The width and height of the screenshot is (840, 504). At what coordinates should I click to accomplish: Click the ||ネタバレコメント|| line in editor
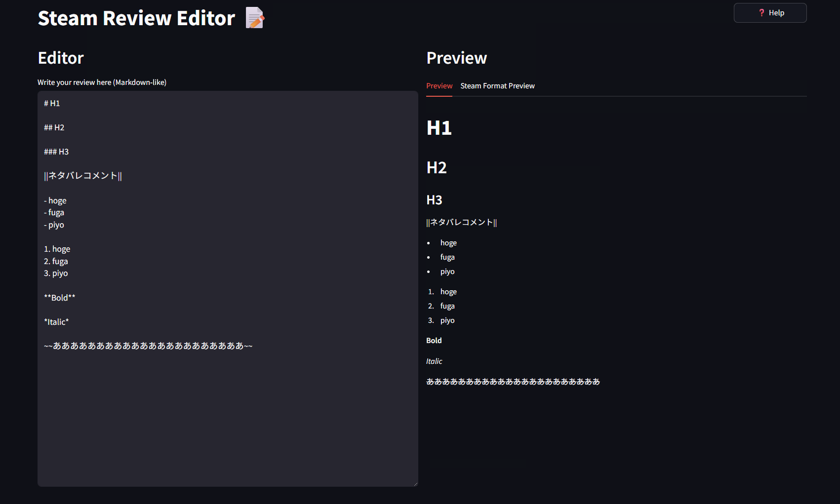[x=83, y=176]
